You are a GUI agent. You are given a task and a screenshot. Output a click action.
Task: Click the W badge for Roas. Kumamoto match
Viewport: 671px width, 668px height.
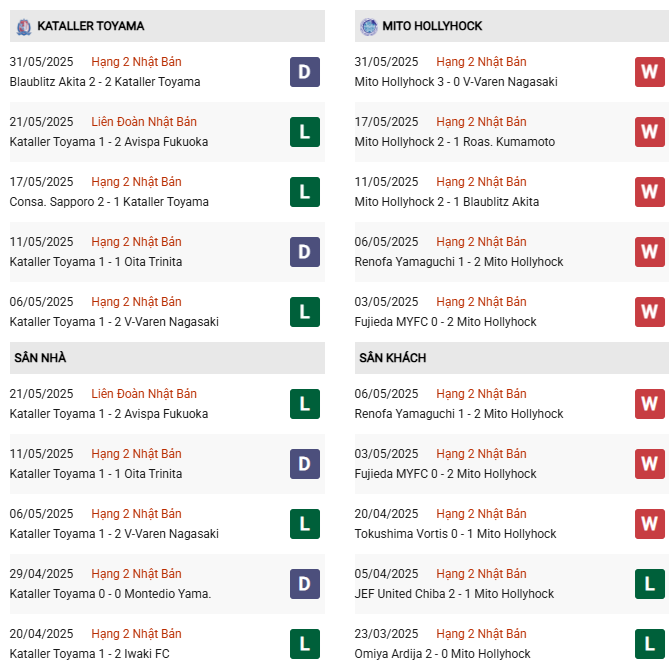(x=650, y=132)
